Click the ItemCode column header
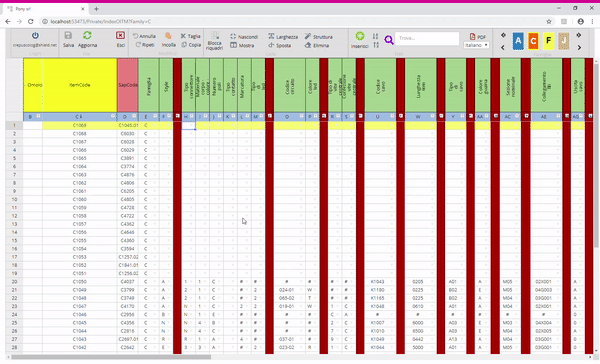Image resolution: width=600 pixels, height=364 pixels. click(x=80, y=85)
